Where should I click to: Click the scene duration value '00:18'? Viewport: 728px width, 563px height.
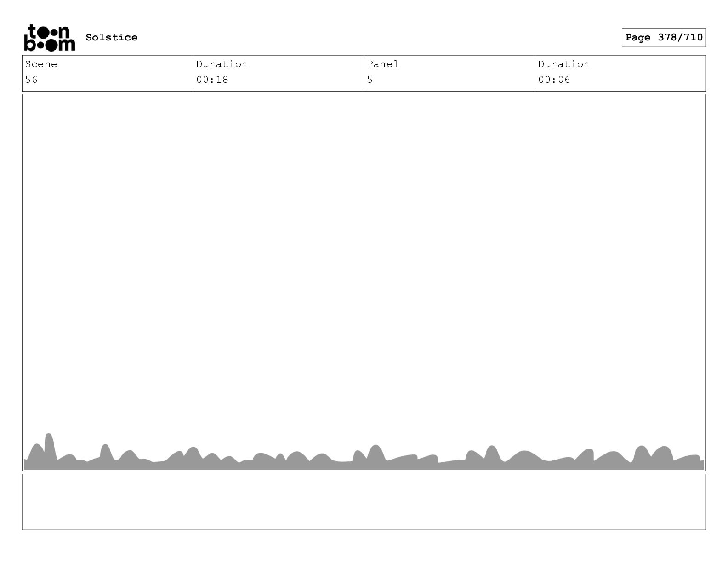[x=212, y=80]
